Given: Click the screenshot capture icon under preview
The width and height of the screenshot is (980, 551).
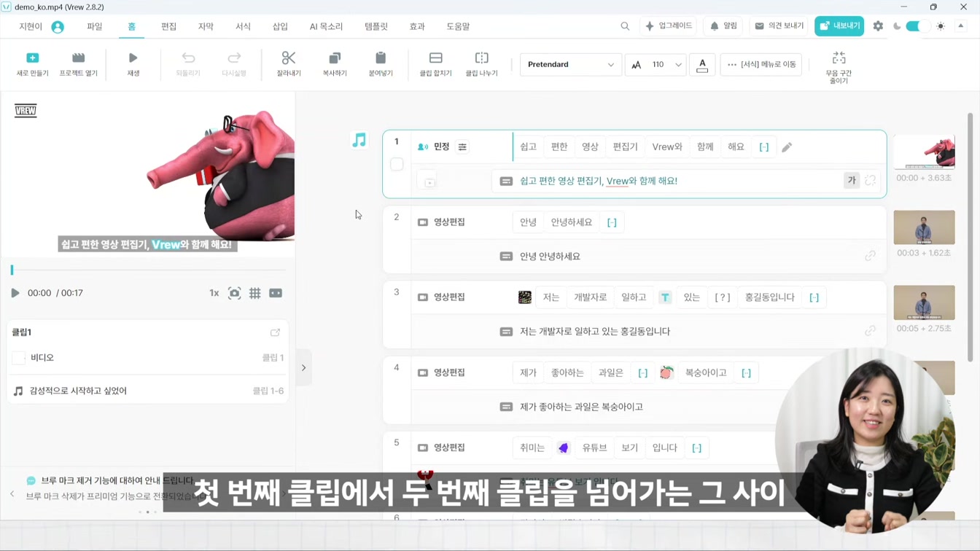Looking at the screenshot, I should click(234, 293).
